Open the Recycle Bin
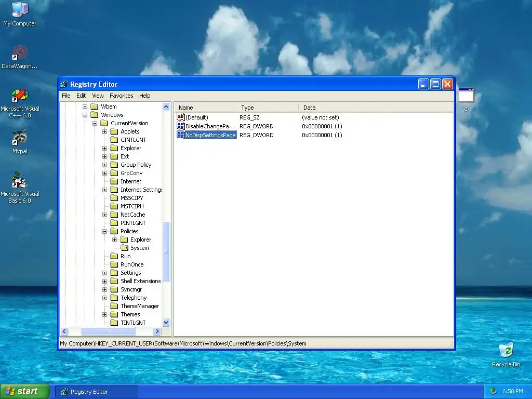The image size is (532, 399). [506, 354]
